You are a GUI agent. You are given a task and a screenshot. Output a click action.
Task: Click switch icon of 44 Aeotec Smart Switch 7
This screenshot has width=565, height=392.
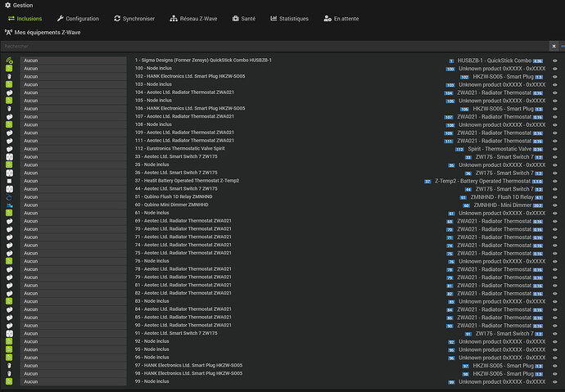click(9, 188)
